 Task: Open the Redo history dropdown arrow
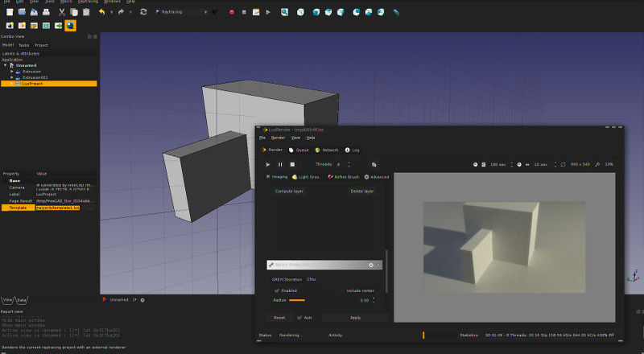pyautogui.click(x=130, y=12)
